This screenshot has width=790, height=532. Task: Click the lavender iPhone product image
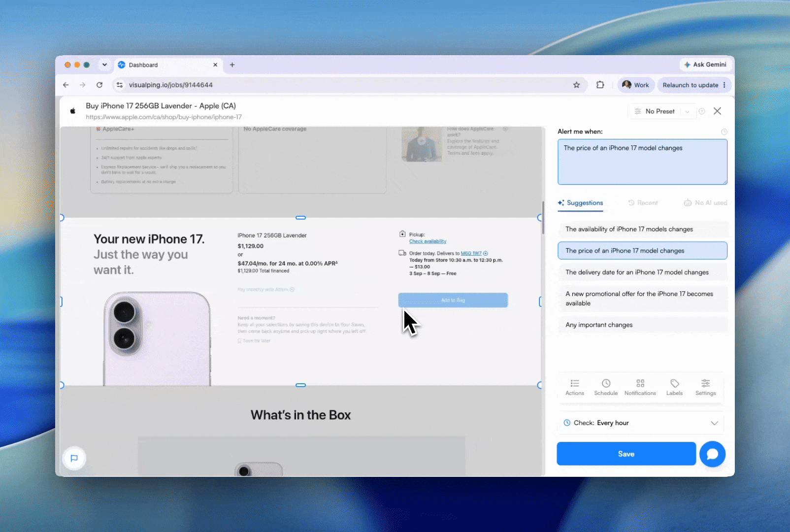157,339
